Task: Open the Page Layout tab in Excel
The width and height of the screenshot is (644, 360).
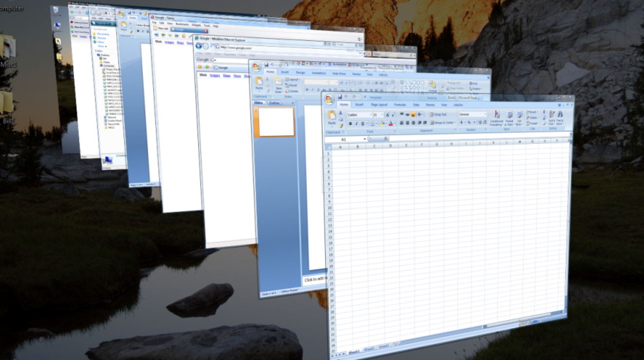Action: point(379,105)
